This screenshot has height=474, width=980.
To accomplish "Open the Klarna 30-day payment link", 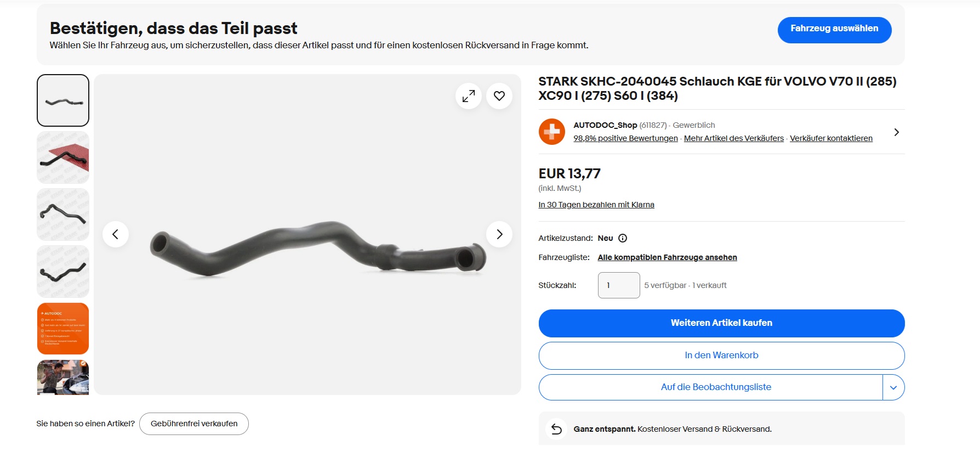I will point(596,205).
